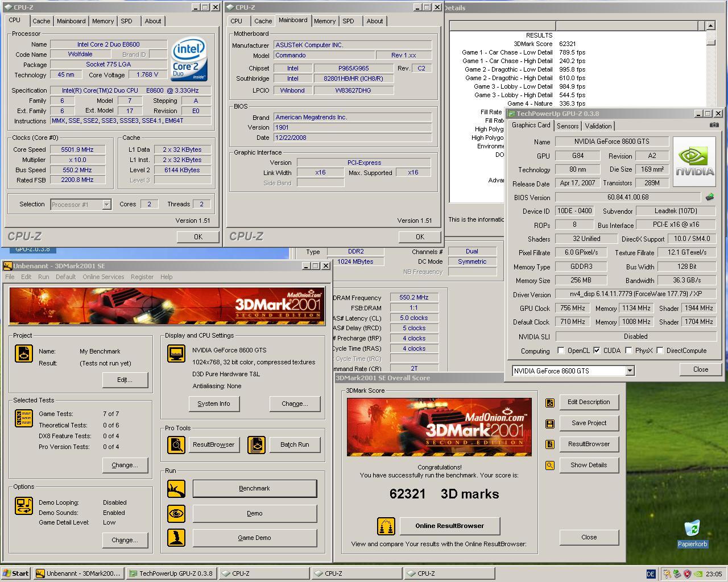Screen dimensions: 728x582
Task: Open the Help menu in 3DMark2001
Action: [x=166, y=277]
